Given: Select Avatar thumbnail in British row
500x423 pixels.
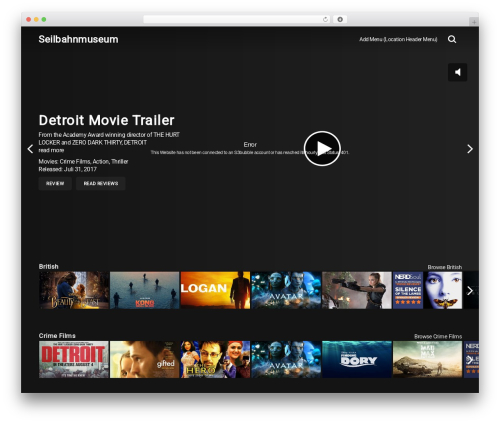Looking at the screenshot, I should tap(286, 290).
